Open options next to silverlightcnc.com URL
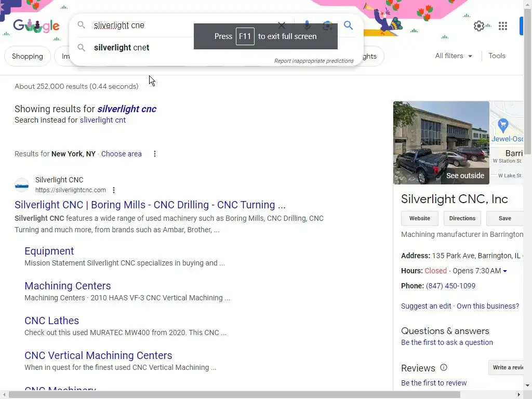Screen dimensions: 532x399 point(114,190)
